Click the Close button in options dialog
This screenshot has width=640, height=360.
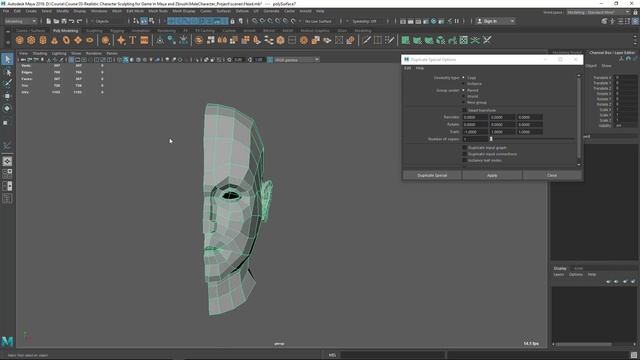click(x=552, y=175)
